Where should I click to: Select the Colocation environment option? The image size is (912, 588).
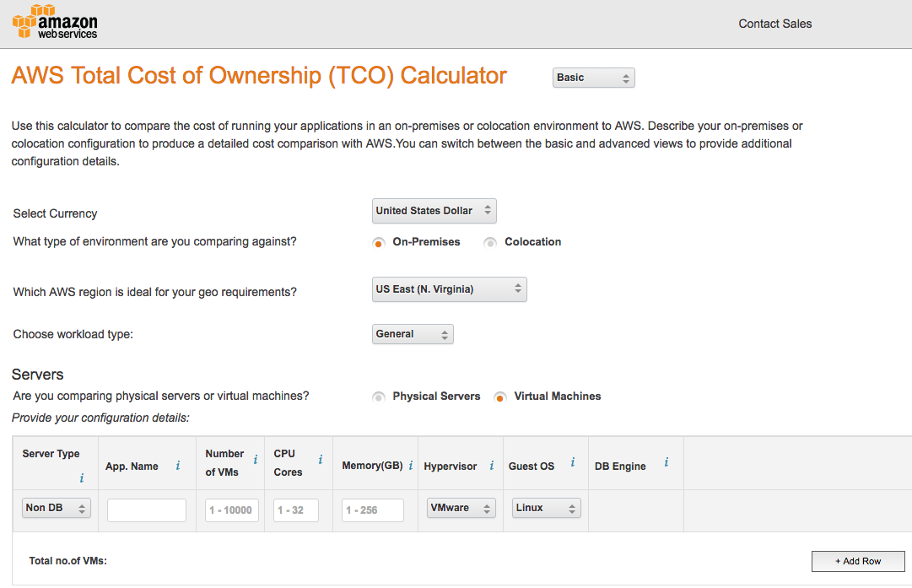pos(490,243)
